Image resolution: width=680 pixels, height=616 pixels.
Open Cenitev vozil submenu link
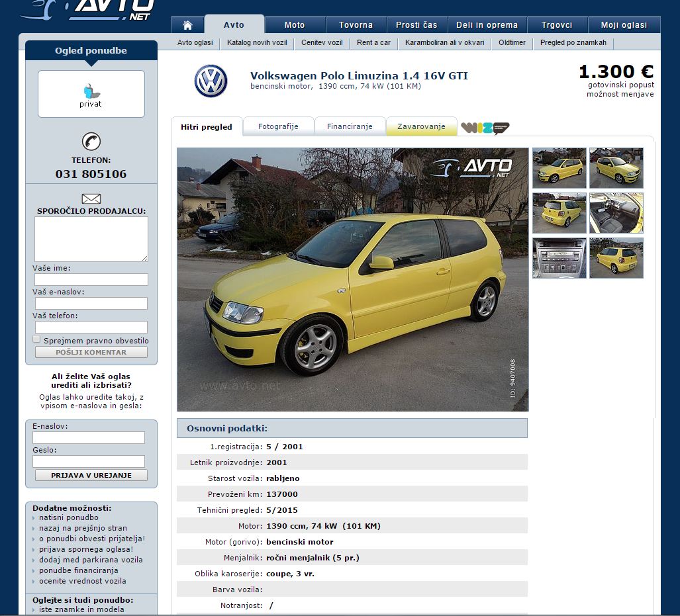point(322,42)
